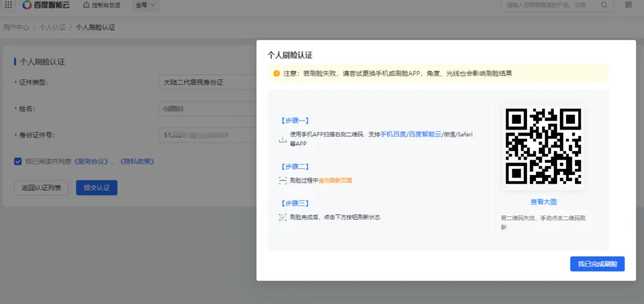This screenshot has width=644, height=304.
Task: Click the step one download icon
Action: click(283, 139)
